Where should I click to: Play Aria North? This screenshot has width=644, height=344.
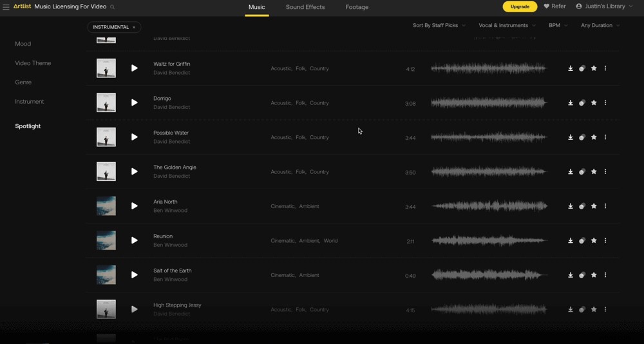point(135,206)
